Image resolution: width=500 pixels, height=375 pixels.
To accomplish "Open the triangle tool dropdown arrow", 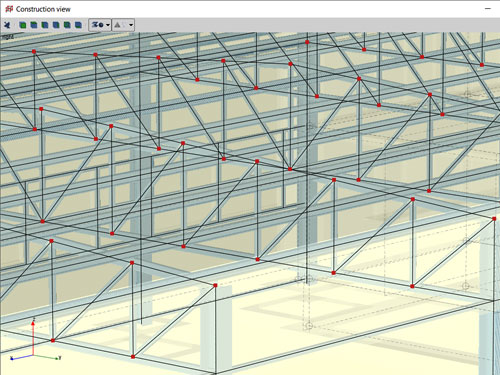I will point(131,25).
